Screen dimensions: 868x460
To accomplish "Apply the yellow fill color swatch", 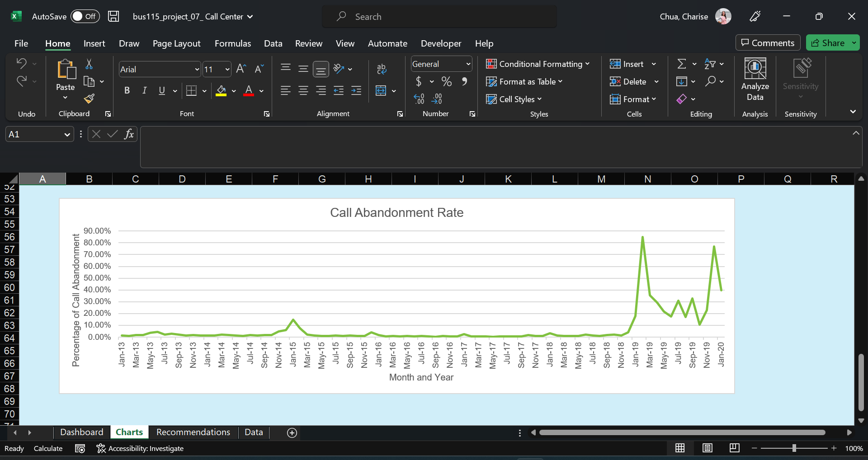I will tap(221, 91).
